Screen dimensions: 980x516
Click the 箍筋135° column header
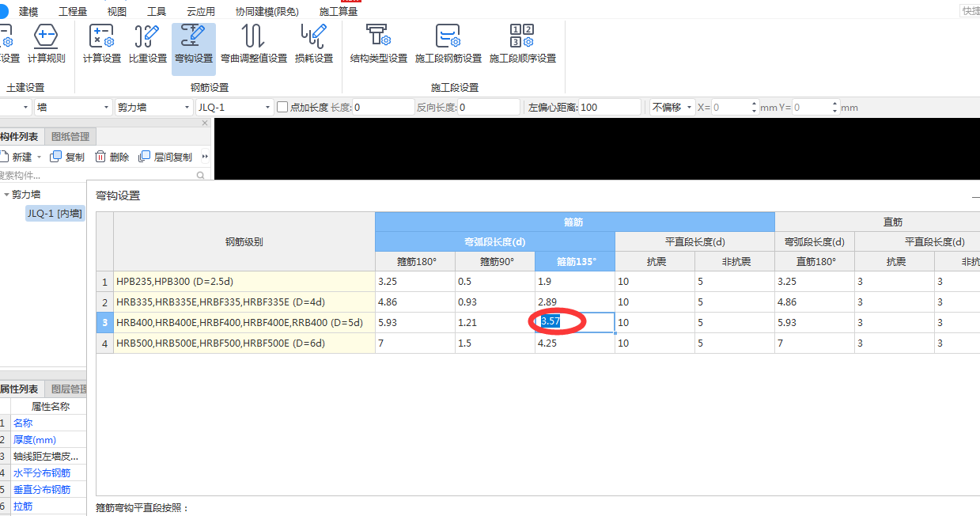575,261
